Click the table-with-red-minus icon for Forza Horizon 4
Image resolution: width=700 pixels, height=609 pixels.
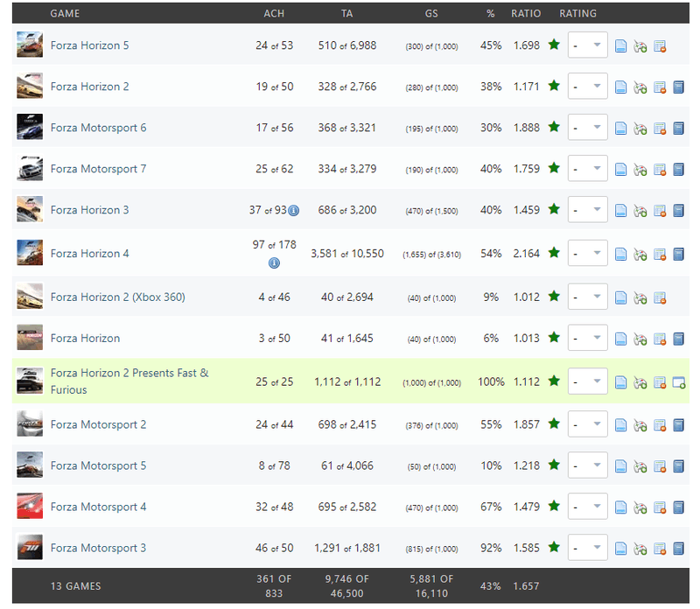tap(660, 254)
